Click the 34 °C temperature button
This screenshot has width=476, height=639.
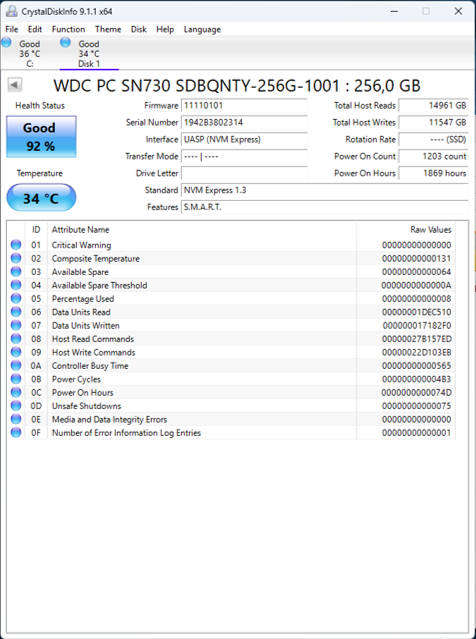click(x=41, y=198)
